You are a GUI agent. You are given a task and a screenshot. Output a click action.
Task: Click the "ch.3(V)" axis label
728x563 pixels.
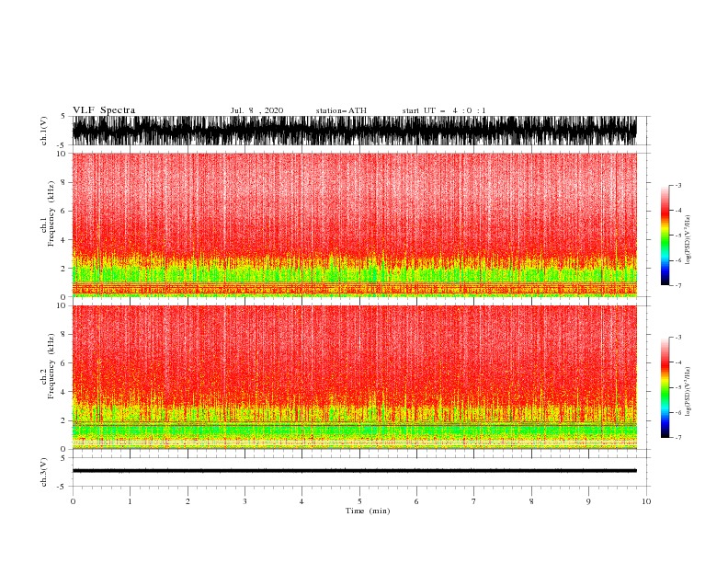tap(44, 472)
